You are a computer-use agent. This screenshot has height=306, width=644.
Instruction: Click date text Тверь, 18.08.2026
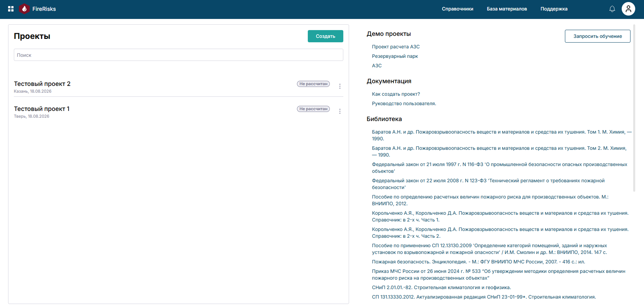31,116
